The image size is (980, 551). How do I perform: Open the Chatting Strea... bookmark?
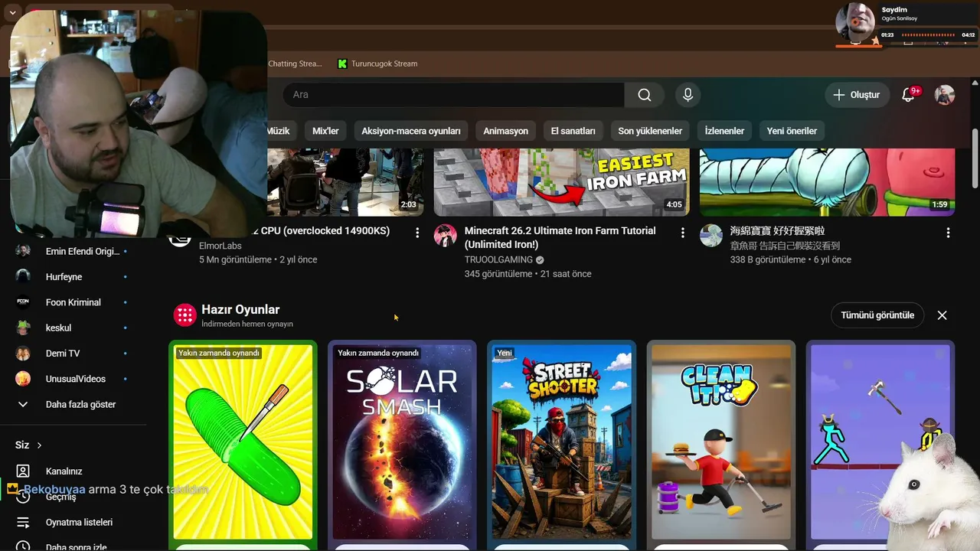294,64
